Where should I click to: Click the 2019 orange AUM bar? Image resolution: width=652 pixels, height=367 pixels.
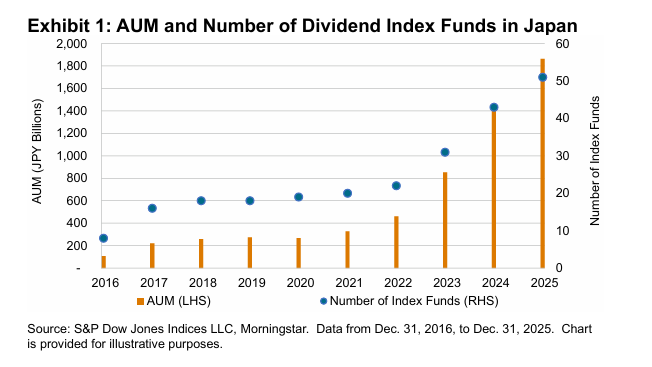point(250,253)
